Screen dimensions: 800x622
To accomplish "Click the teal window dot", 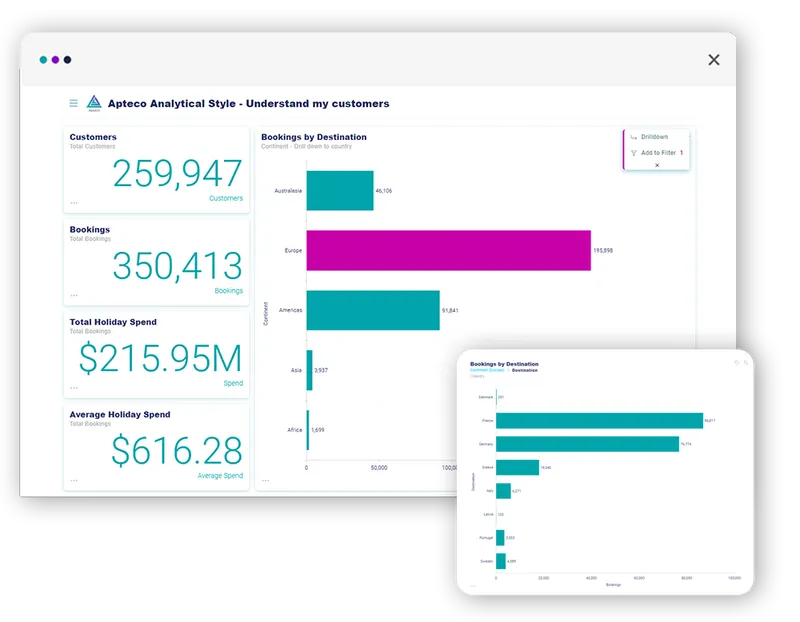I will [43, 60].
